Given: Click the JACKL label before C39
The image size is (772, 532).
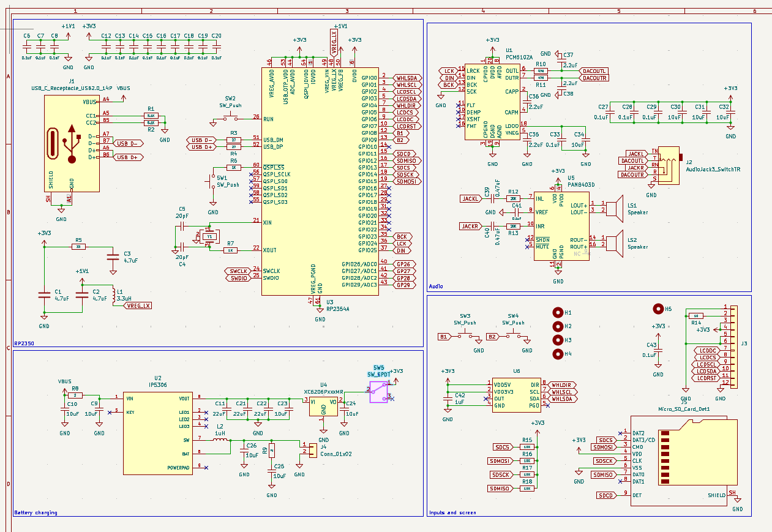Looking at the screenshot, I should [471, 199].
